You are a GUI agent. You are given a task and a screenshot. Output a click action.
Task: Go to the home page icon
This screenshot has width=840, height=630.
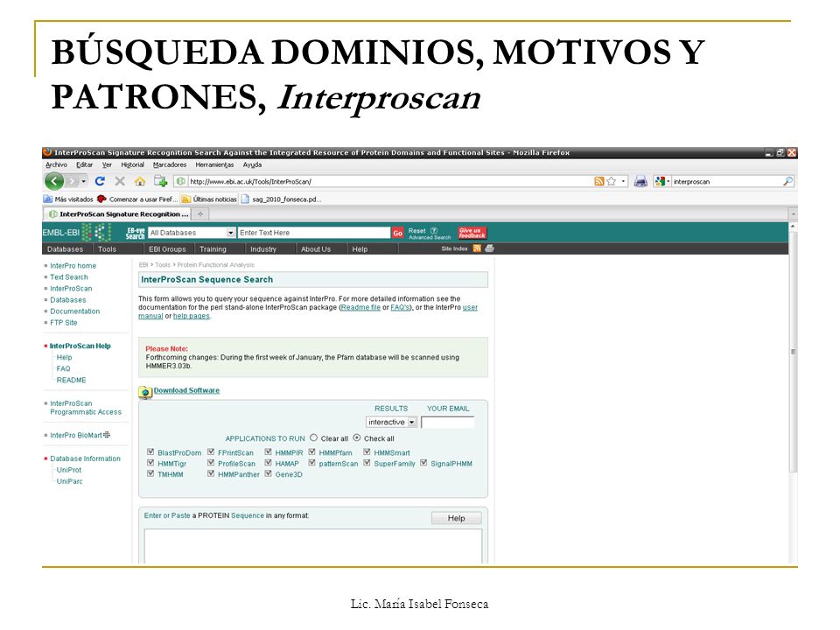point(140,181)
